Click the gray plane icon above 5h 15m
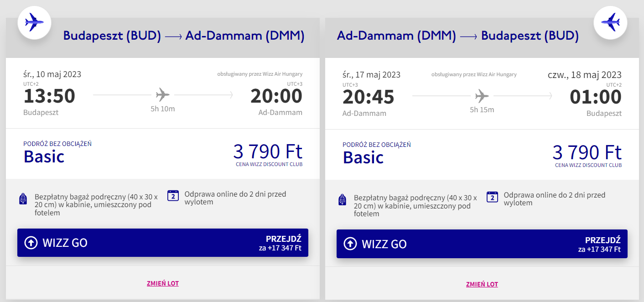Screen dimensions: 644x302 click(482, 96)
